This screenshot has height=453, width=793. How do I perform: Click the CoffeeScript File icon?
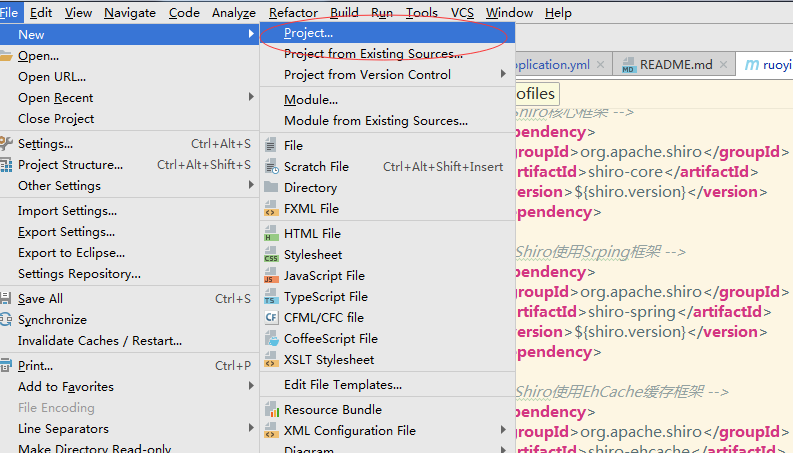[272, 338]
